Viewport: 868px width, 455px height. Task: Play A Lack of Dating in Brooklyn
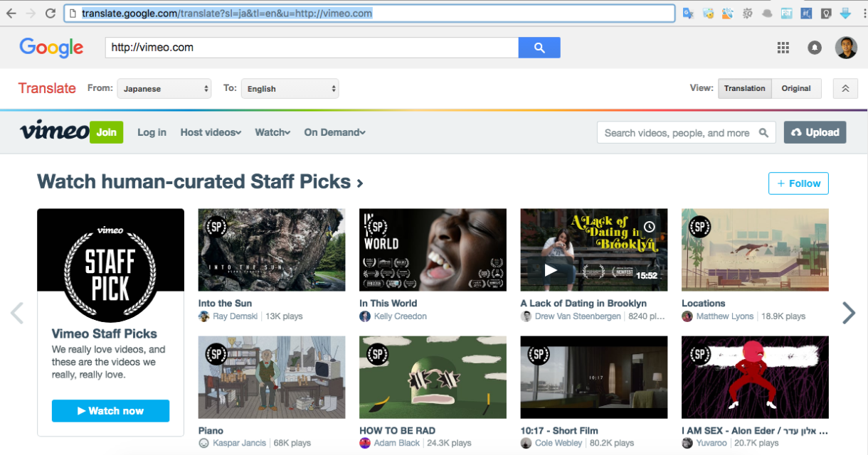(551, 270)
